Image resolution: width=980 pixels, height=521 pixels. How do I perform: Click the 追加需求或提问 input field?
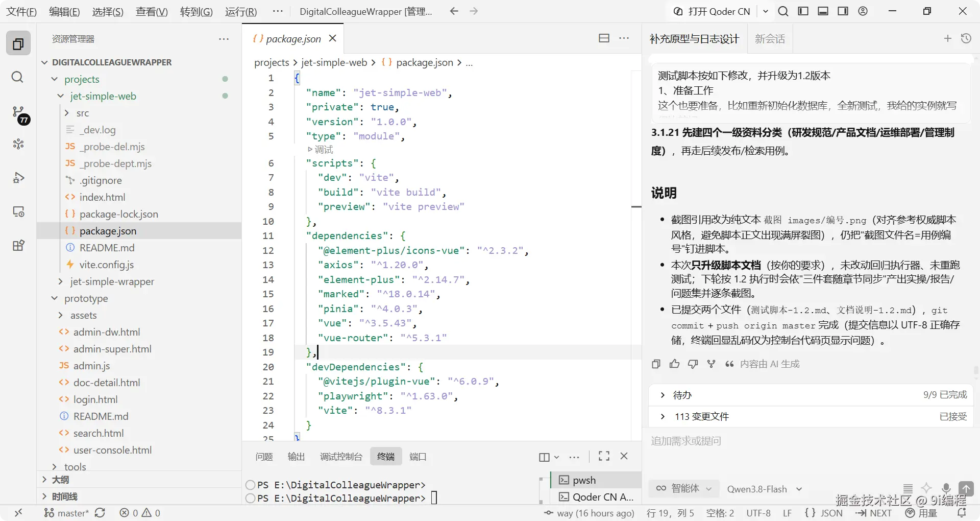point(811,441)
